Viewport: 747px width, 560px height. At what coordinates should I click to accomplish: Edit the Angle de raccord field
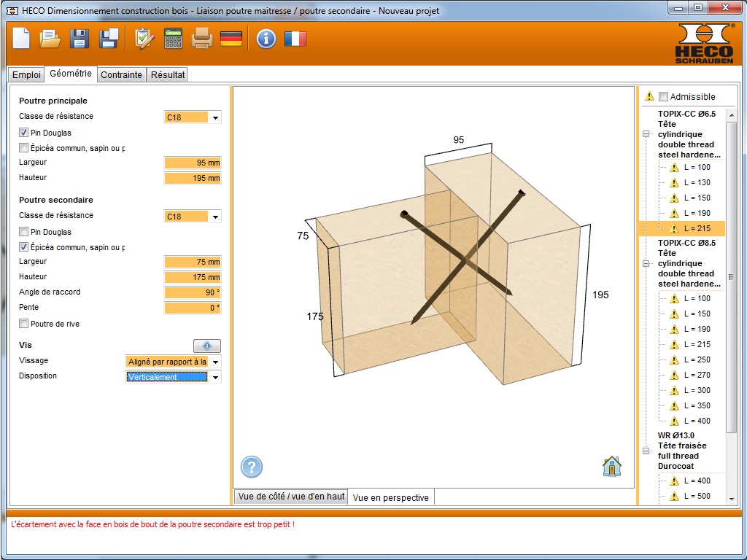tap(193, 292)
